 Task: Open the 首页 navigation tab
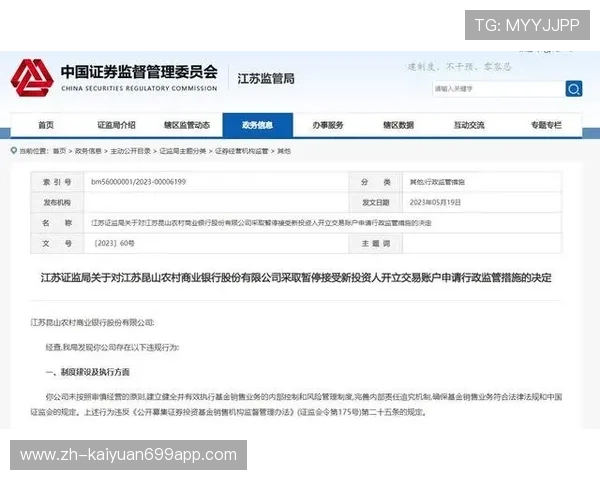coord(46,125)
